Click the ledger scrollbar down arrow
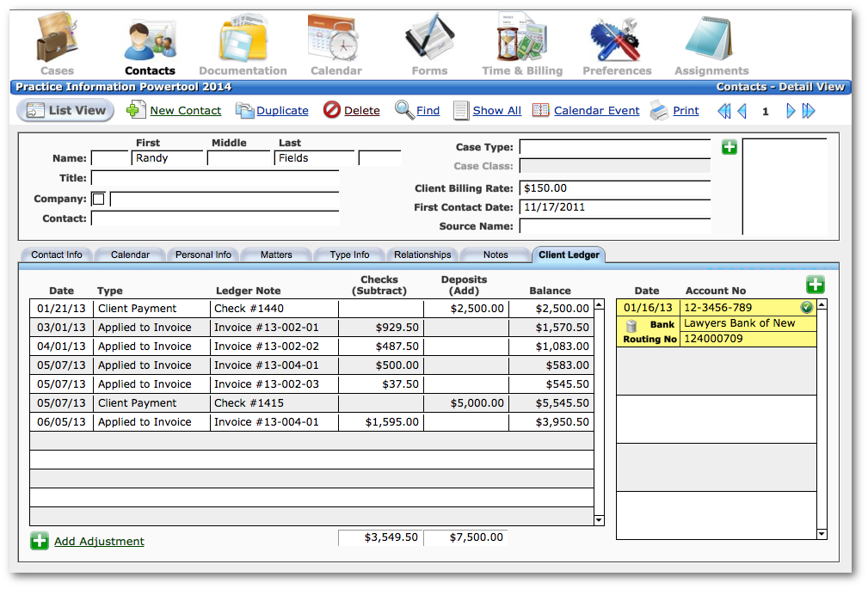The height and width of the screenshot is (589, 868). pos(599,520)
